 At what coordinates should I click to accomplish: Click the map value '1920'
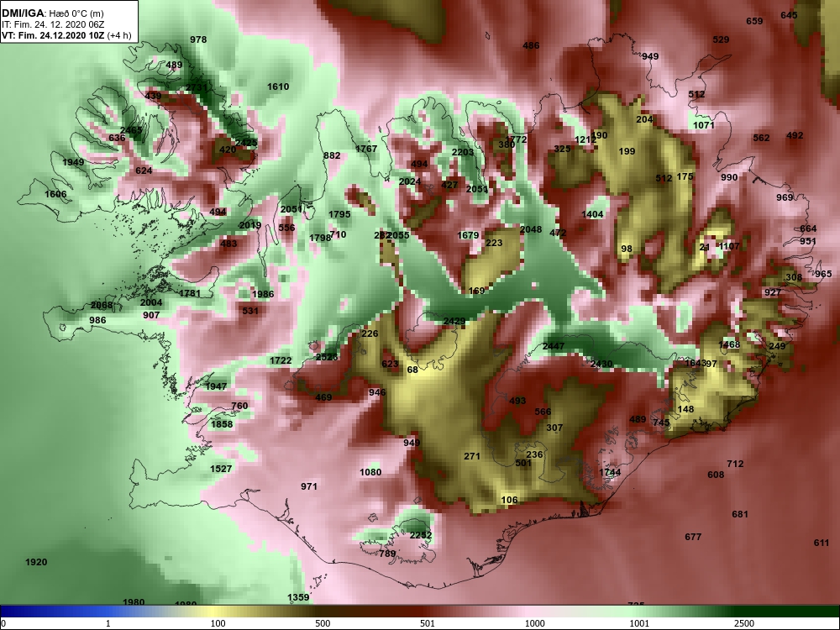(x=36, y=563)
